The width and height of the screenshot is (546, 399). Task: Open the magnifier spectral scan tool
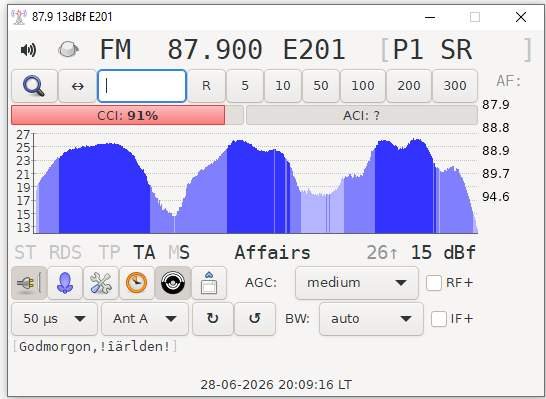click(x=34, y=86)
